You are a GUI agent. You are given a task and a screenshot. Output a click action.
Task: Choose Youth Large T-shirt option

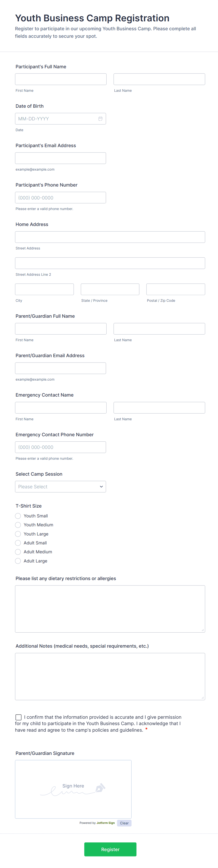click(18, 534)
